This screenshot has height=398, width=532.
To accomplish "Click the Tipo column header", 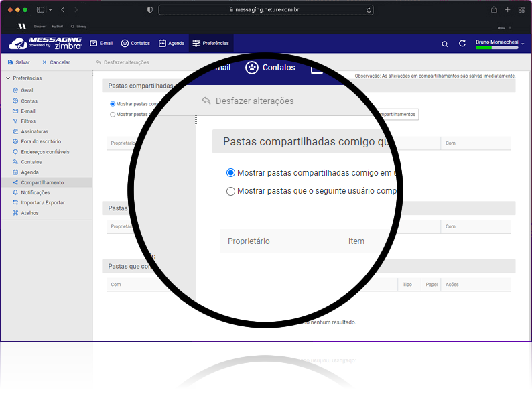I will coord(409,285).
